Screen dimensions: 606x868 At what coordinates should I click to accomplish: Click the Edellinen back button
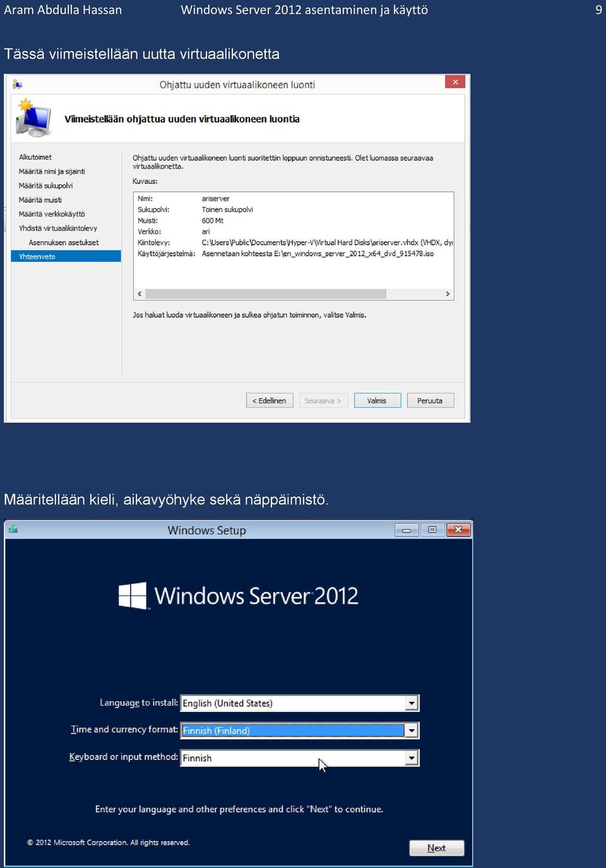click(x=270, y=400)
